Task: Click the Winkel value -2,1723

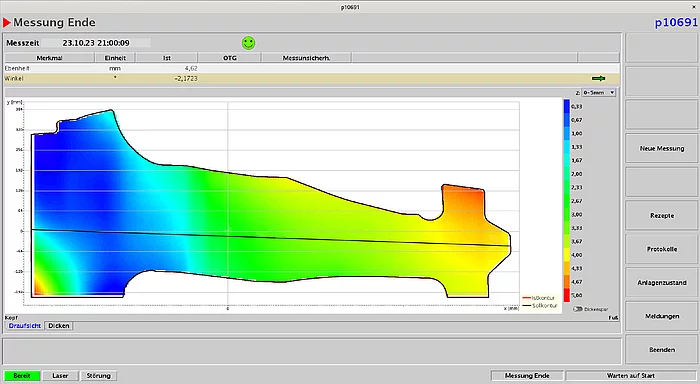Action: coord(186,78)
